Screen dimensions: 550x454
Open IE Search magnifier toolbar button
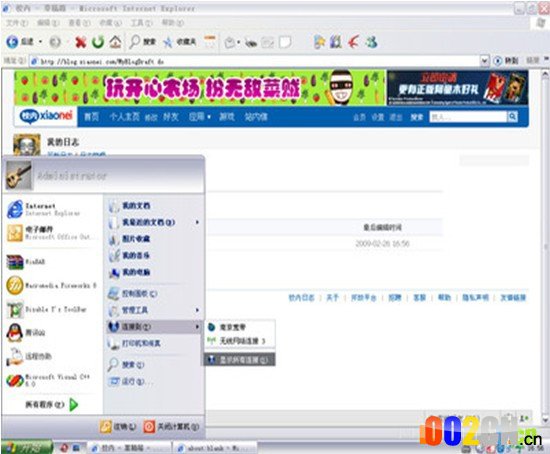tap(142, 42)
